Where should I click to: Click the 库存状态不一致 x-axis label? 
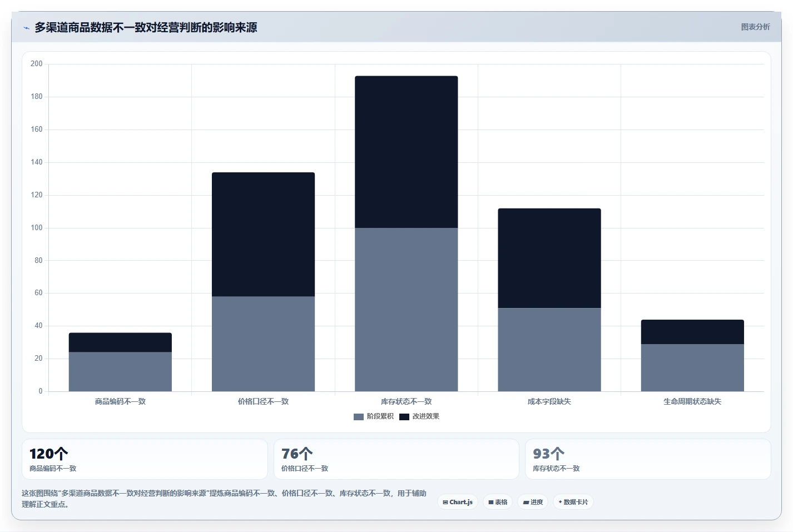407,401
